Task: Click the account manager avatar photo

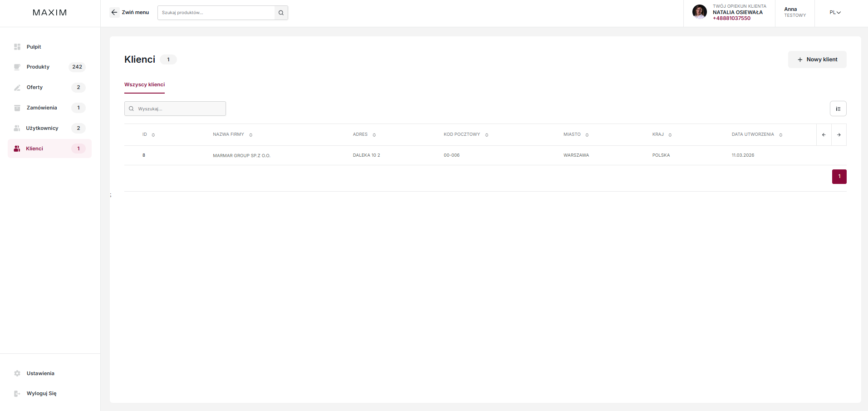Action: (699, 12)
